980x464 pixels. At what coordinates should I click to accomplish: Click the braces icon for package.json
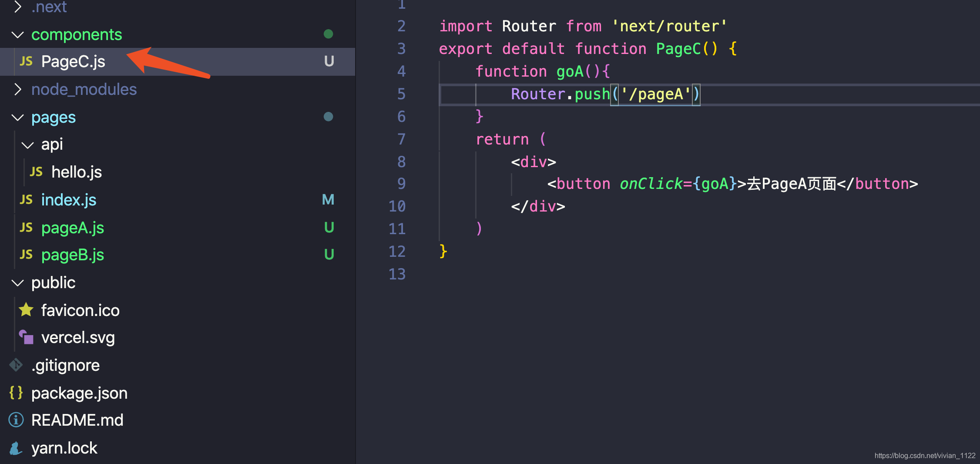[16, 393]
